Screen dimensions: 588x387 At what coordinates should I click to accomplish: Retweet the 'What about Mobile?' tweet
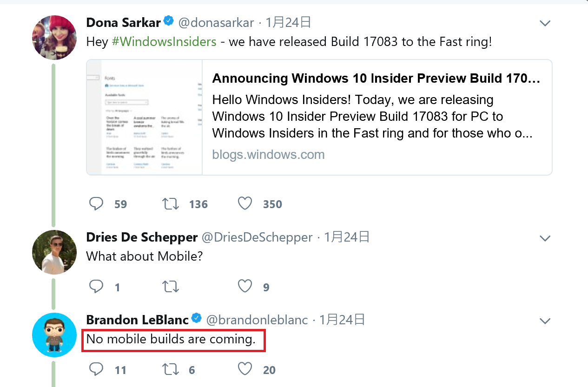click(171, 286)
